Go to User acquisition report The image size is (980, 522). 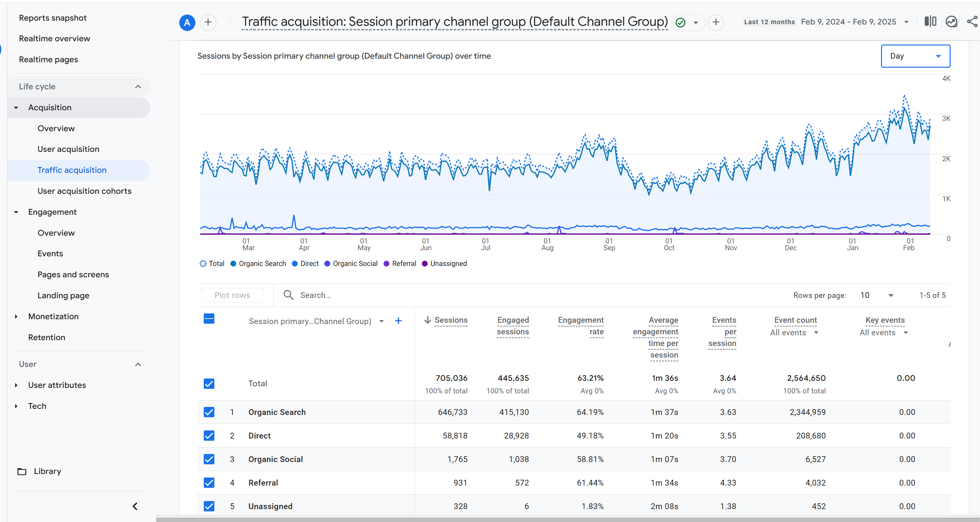point(68,149)
